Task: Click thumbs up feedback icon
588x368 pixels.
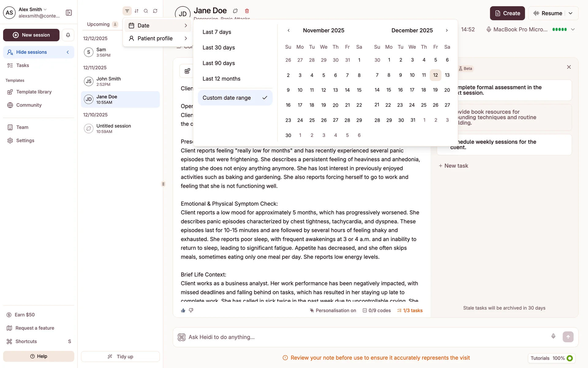Action: point(183,310)
